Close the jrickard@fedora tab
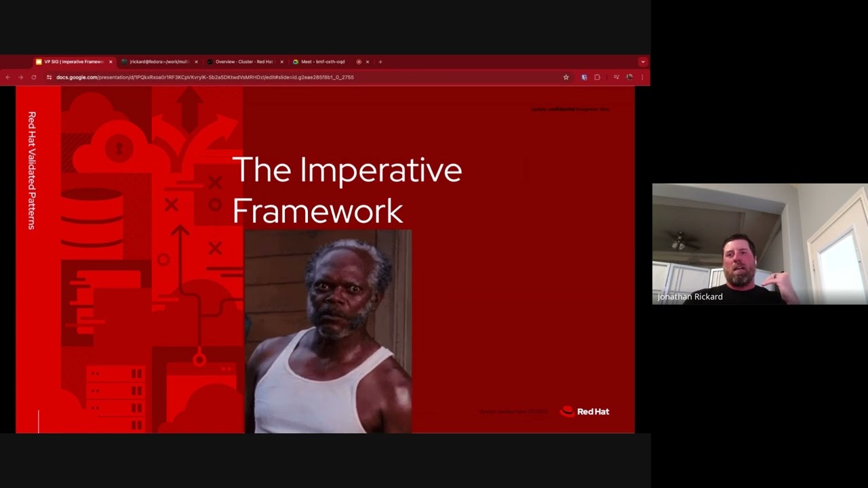Image resolution: width=868 pixels, height=488 pixels. click(x=196, y=62)
